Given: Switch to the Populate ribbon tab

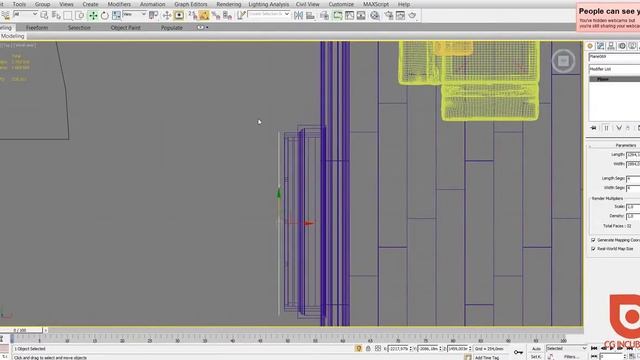Looking at the screenshot, I should [x=171, y=28].
